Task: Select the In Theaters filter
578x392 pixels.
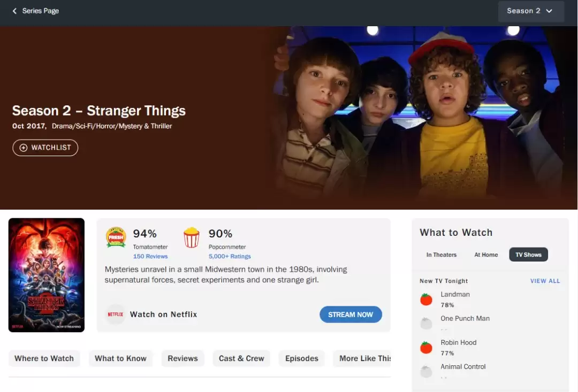Action: coord(441,255)
